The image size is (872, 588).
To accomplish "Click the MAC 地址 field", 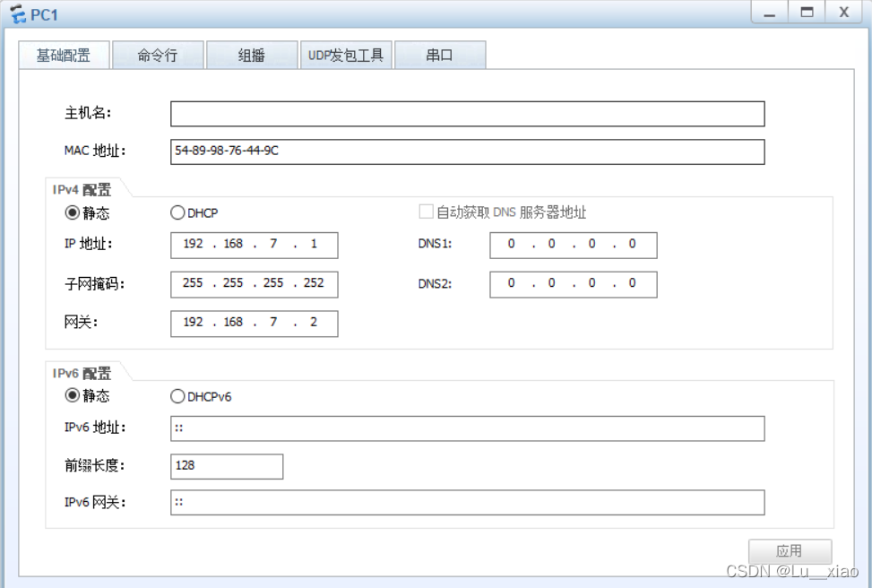I will pos(468,151).
